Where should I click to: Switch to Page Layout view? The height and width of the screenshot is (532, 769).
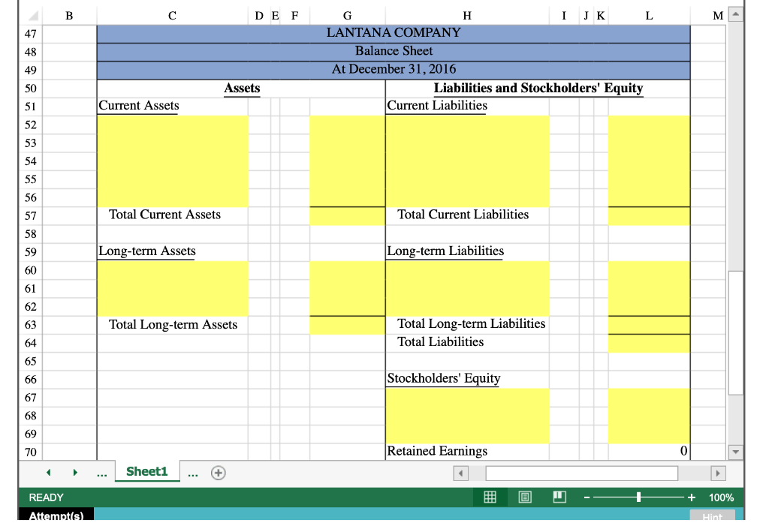pyautogui.click(x=524, y=497)
